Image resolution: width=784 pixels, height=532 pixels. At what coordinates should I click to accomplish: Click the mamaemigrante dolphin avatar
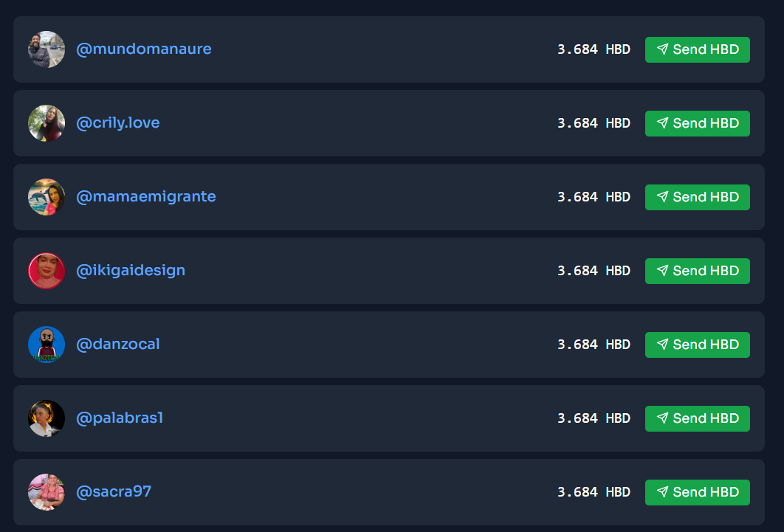(47, 197)
